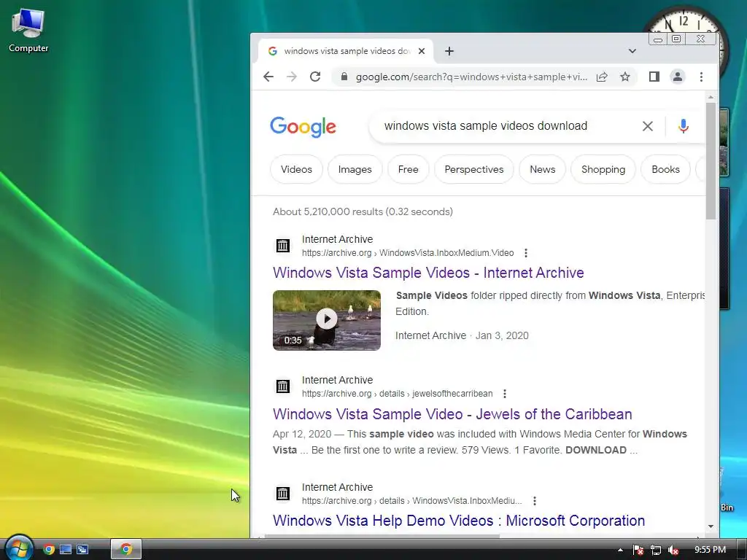The image size is (747, 560).
Task: Go back to the previous page
Action: pyautogui.click(x=268, y=77)
